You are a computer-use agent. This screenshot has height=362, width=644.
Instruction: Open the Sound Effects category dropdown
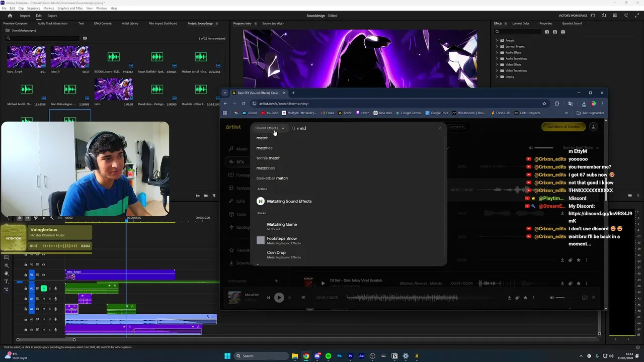click(x=270, y=128)
